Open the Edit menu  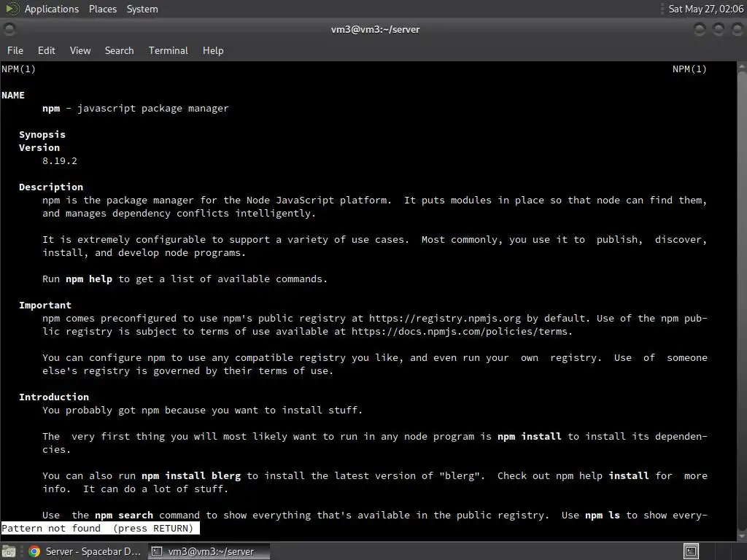(46, 50)
